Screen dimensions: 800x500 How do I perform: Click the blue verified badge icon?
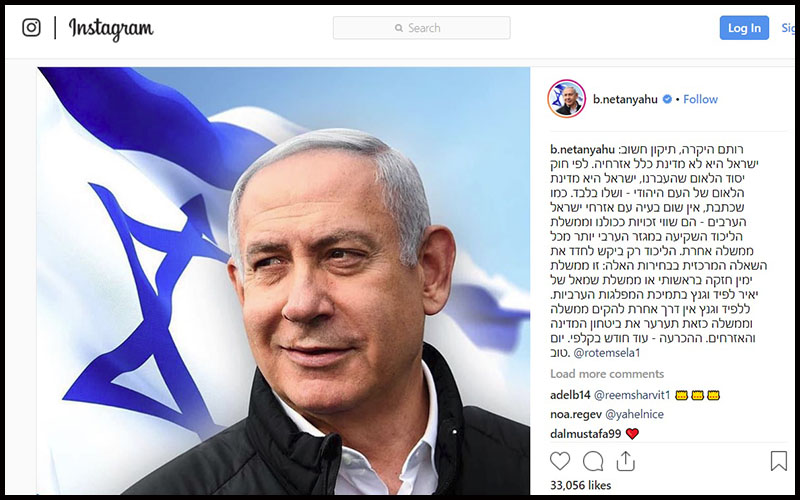pyautogui.click(x=667, y=99)
